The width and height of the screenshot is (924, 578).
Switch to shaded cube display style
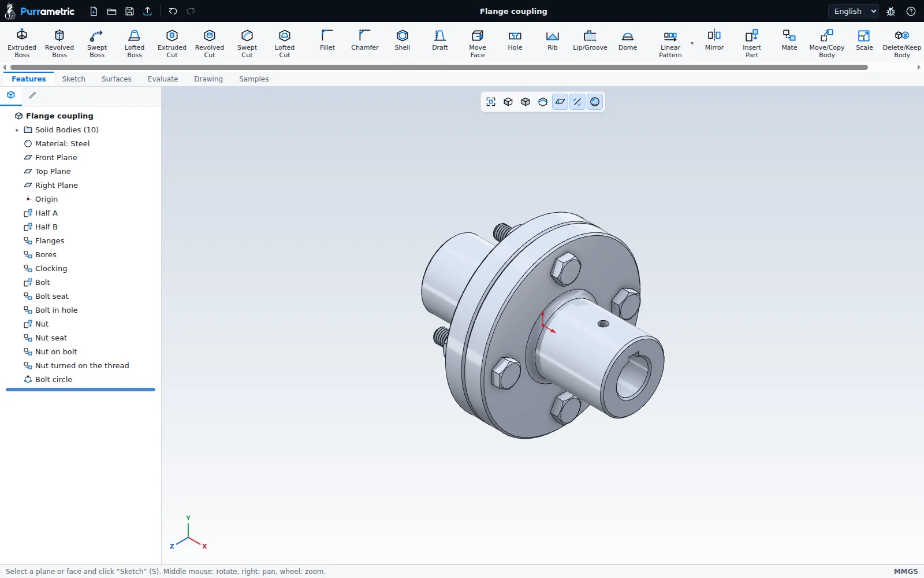(526, 102)
